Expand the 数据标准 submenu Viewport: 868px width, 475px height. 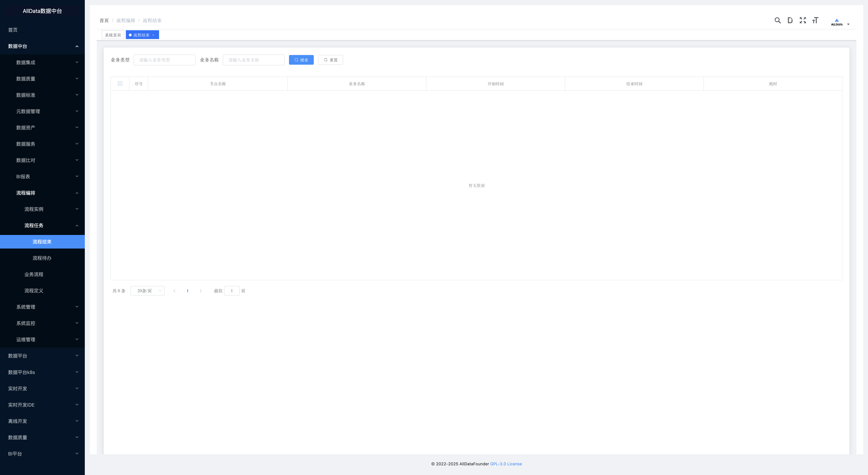click(42, 95)
